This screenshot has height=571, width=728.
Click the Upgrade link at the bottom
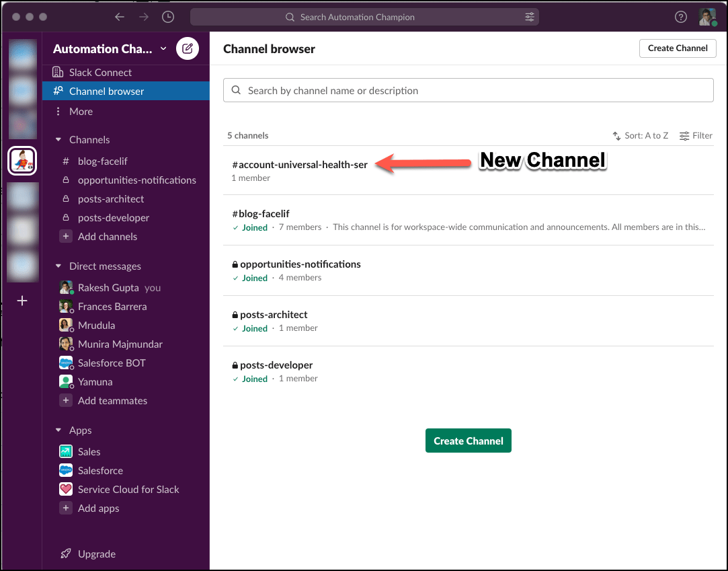[x=88, y=554]
